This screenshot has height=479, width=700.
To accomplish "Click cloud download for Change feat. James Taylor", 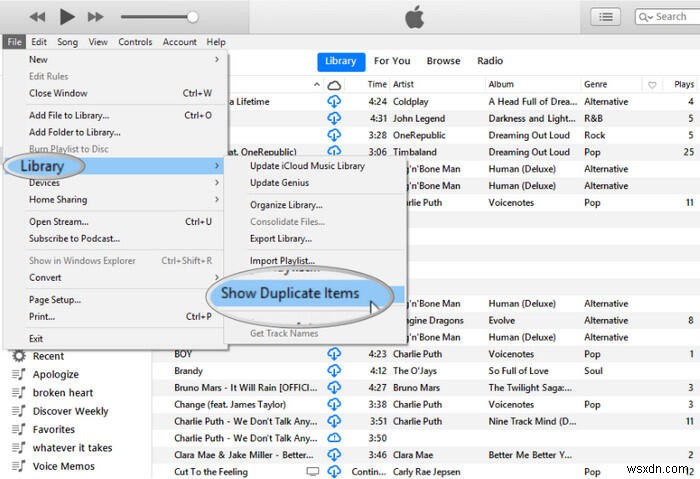I will pos(334,404).
